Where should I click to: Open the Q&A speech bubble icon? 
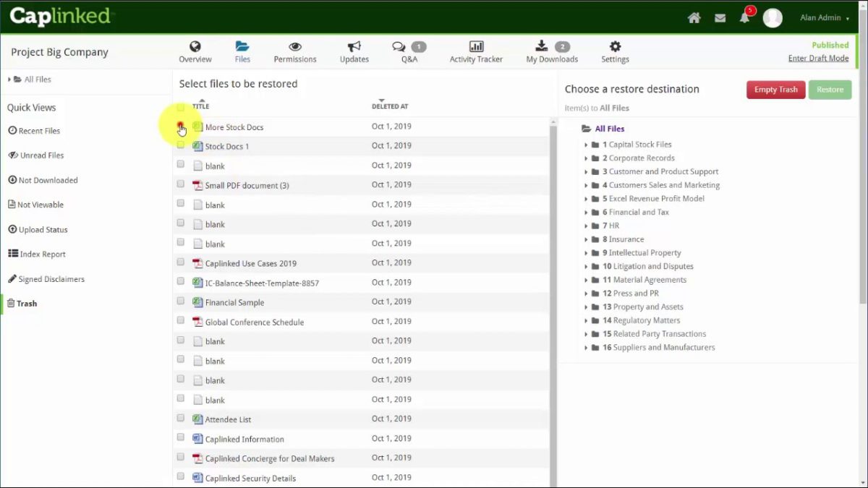399,47
